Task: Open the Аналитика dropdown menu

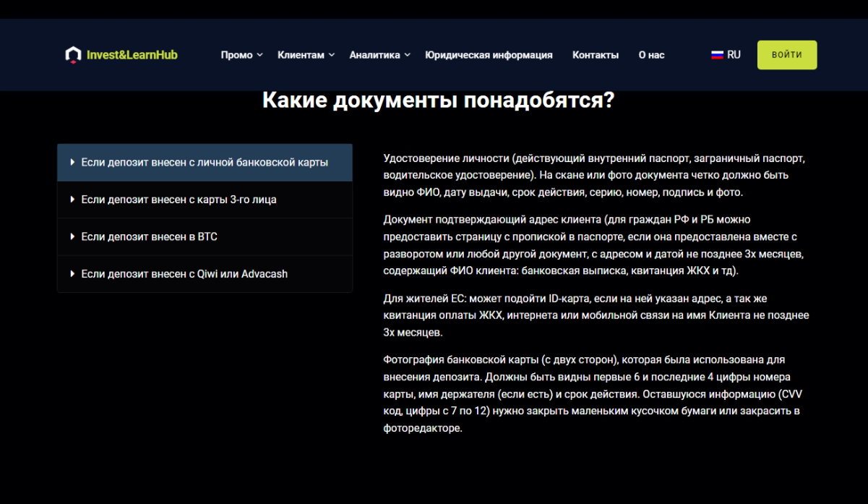Action: [379, 55]
